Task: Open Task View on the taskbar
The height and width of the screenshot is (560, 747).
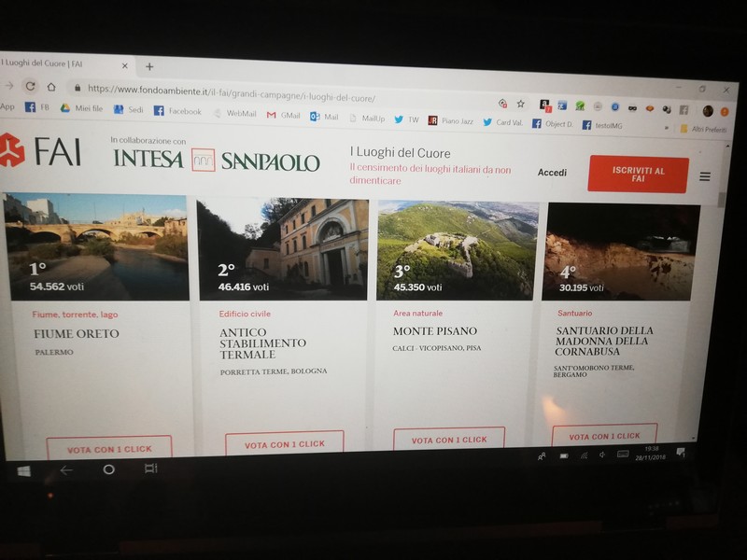Action: 150,469
